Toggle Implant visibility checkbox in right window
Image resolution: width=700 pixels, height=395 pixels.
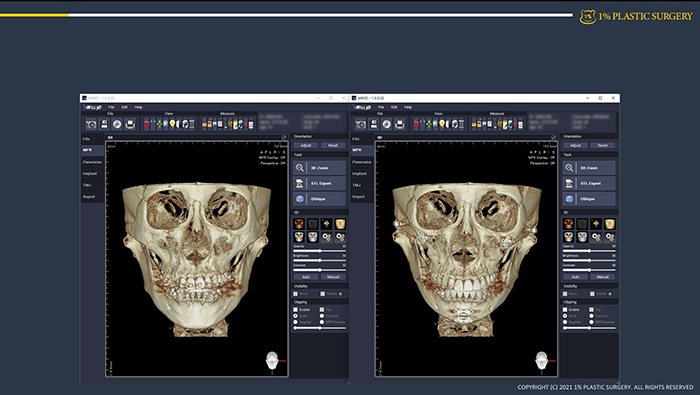click(x=592, y=294)
